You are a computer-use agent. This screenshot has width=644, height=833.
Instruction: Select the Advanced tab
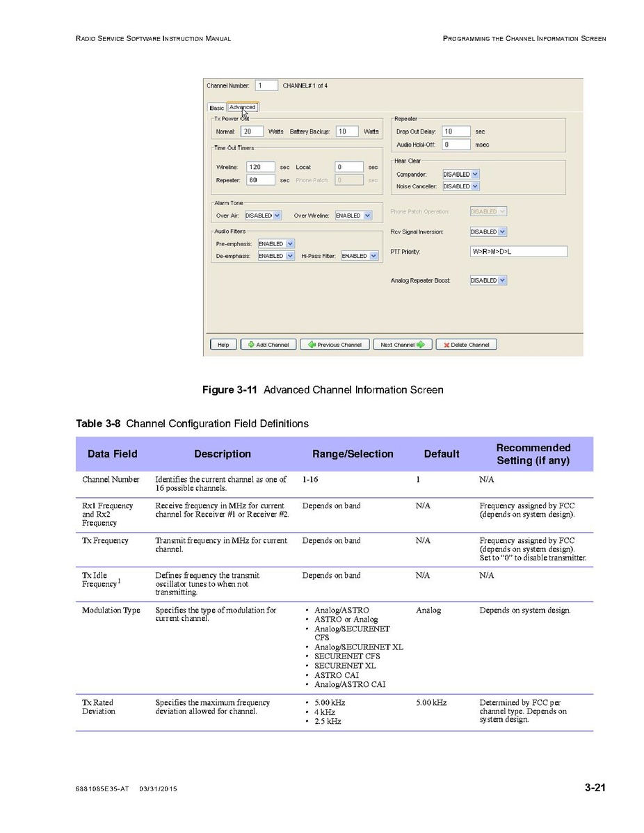(243, 107)
